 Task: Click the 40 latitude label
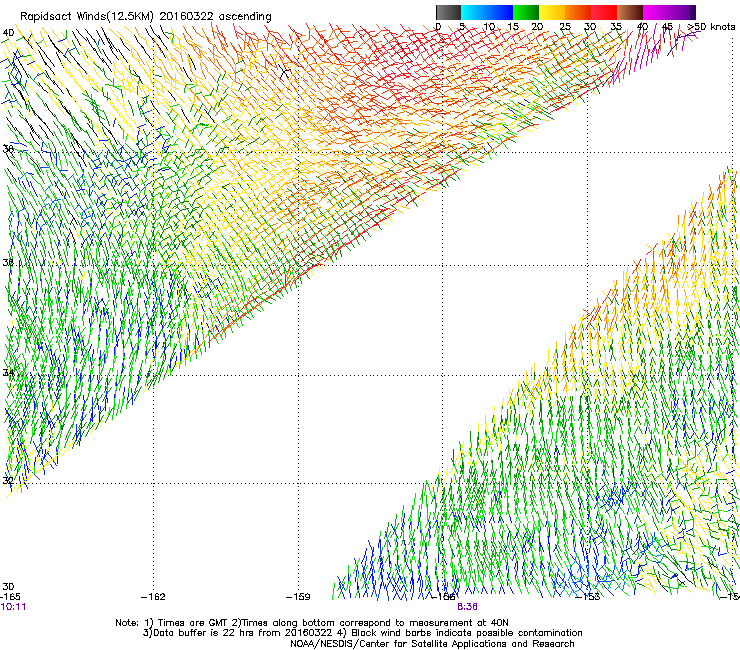coord(8,33)
